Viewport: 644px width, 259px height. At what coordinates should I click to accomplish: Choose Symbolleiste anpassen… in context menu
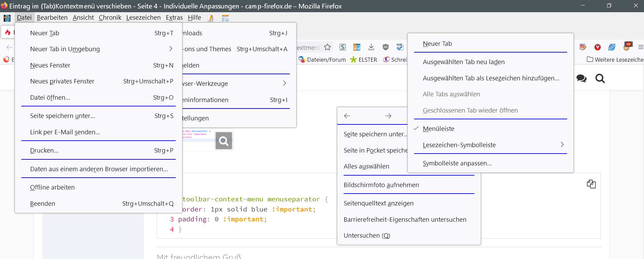click(x=457, y=163)
